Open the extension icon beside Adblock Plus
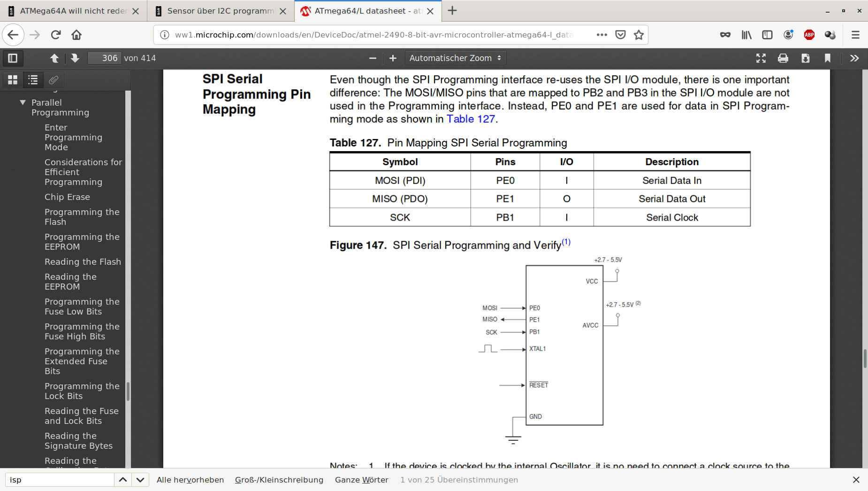Image resolution: width=868 pixels, height=491 pixels. pos(830,35)
